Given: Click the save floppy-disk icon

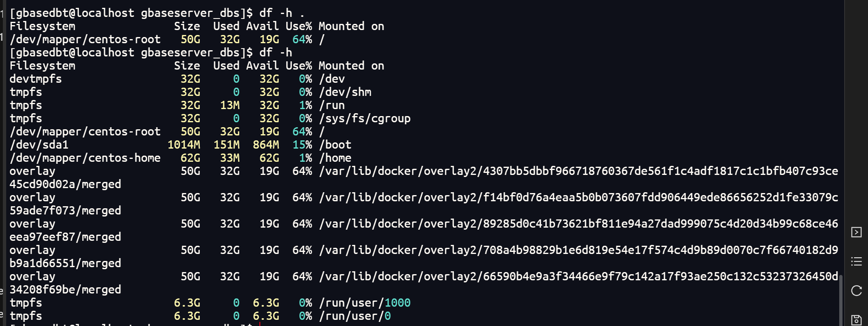Looking at the screenshot, I should coord(856,320).
